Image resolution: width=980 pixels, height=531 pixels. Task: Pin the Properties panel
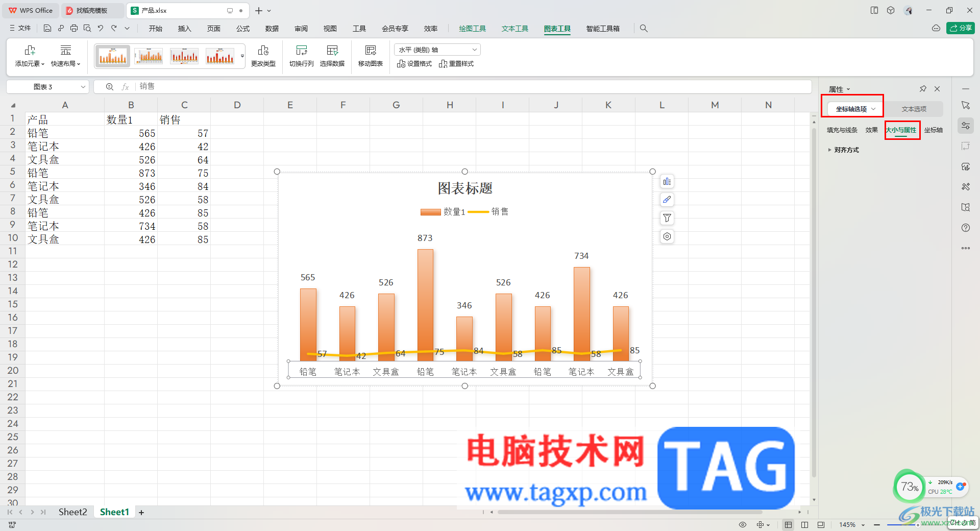coord(923,89)
